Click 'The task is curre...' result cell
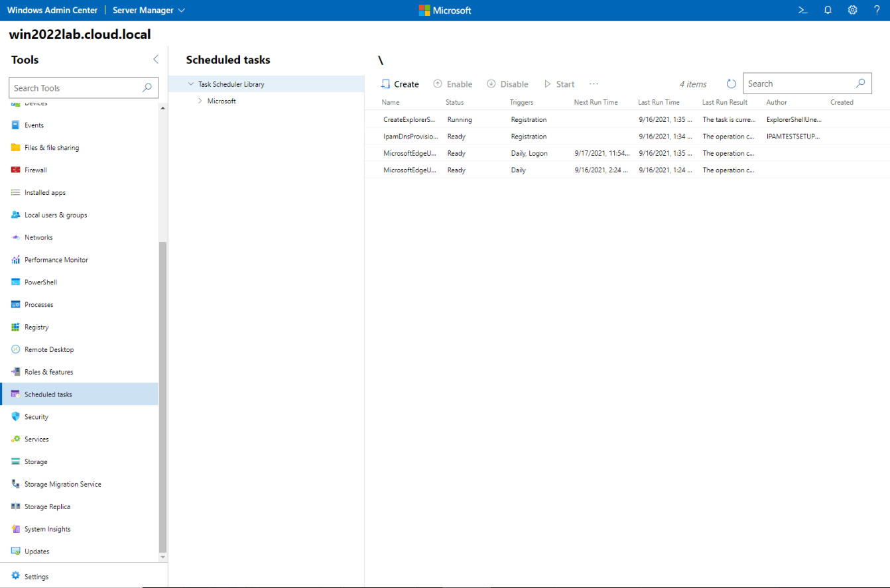 (x=728, y=120)
